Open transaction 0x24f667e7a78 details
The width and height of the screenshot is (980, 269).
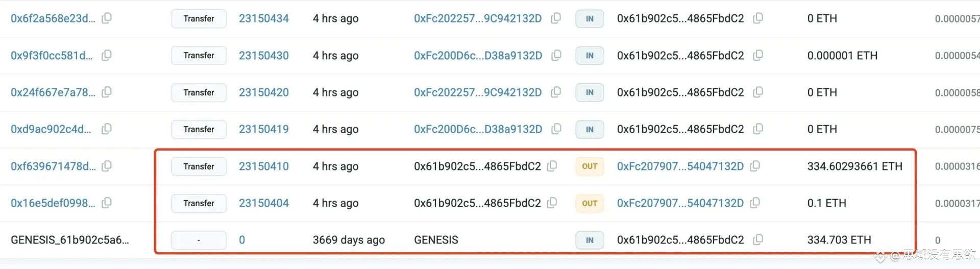coord(53,92)
